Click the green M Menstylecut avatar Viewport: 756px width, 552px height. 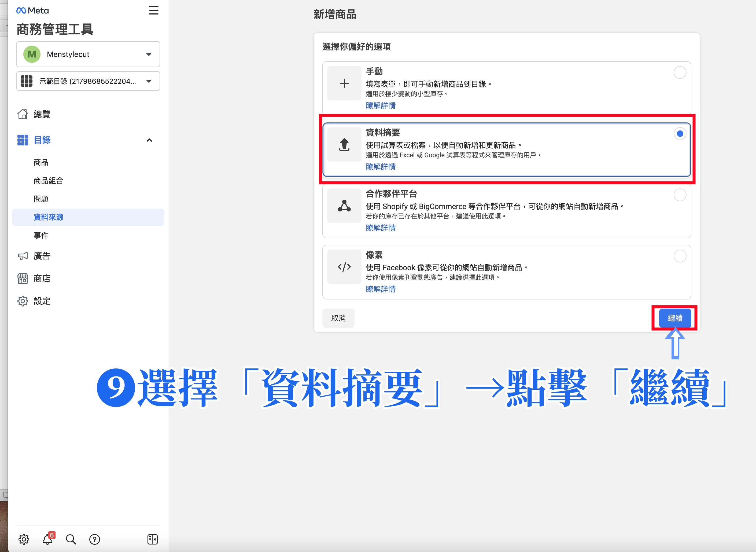32,54
